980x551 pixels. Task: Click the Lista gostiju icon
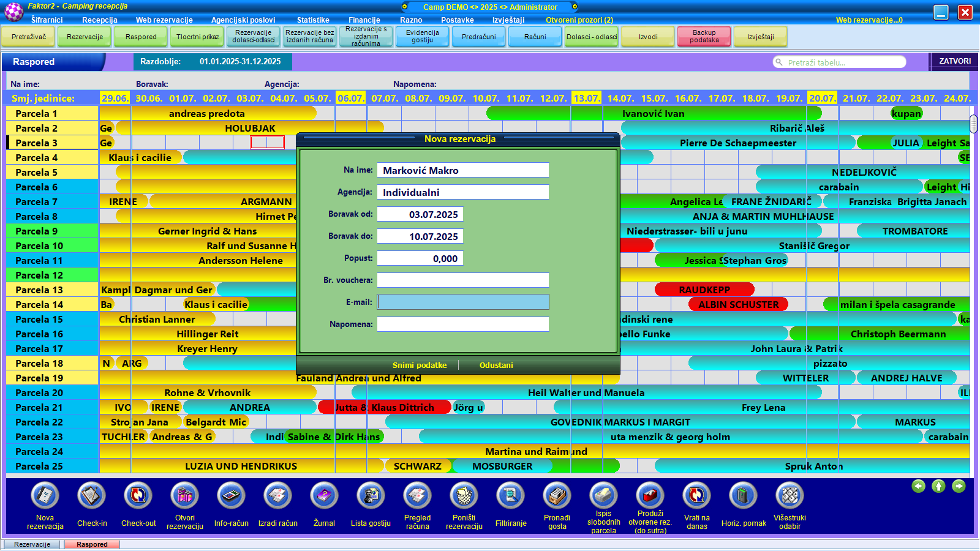[371, 496]
